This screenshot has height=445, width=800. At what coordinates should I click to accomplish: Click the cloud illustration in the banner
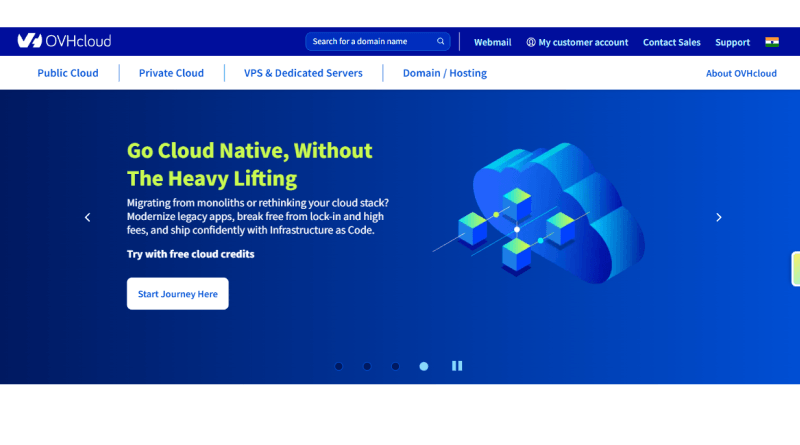tap(540, 212)
